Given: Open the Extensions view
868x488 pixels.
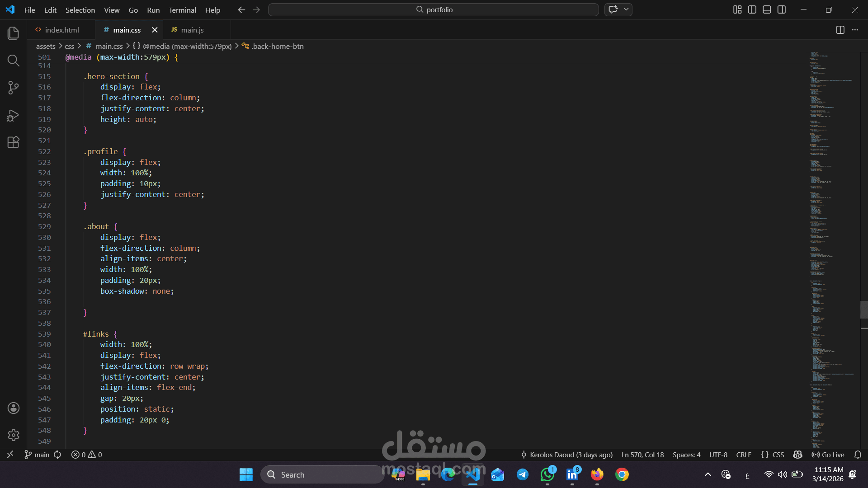Looking at the screenshot, I should click(x=14, y=142).
